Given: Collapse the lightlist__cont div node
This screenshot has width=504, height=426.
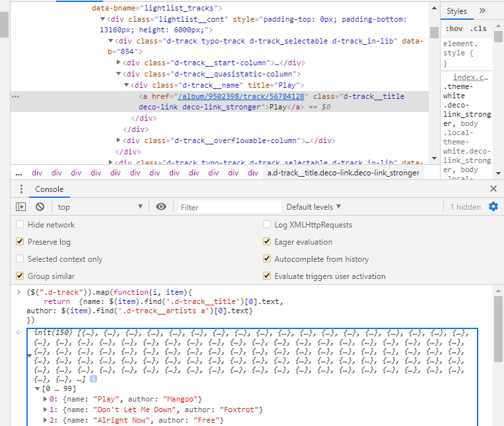Looking at the screenshot, I should pos(102,19).
